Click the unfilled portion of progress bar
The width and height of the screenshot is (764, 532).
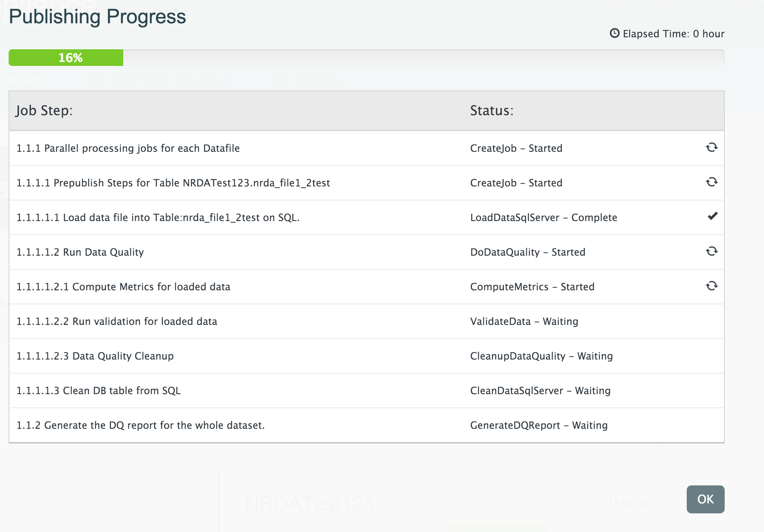pos(423,58)
